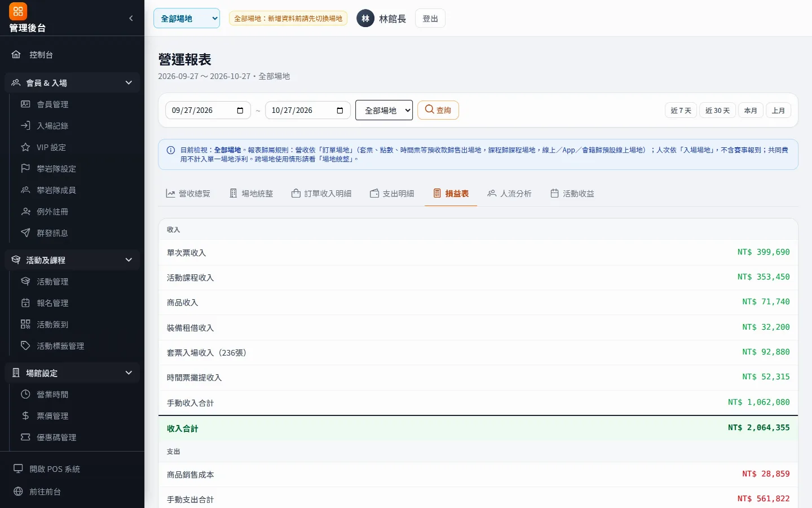Open the 全部場地 filter dropdown beside 查詢
812x508 pixels.
384,110
